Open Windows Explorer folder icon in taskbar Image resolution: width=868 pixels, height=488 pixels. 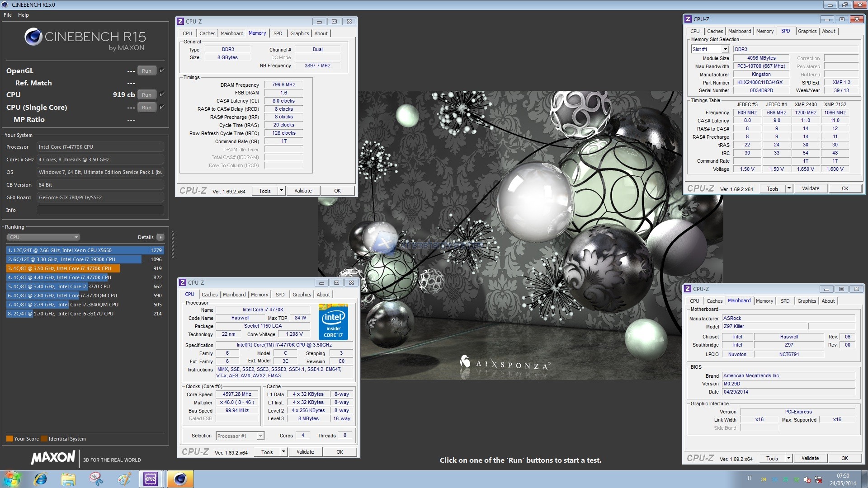68,479
